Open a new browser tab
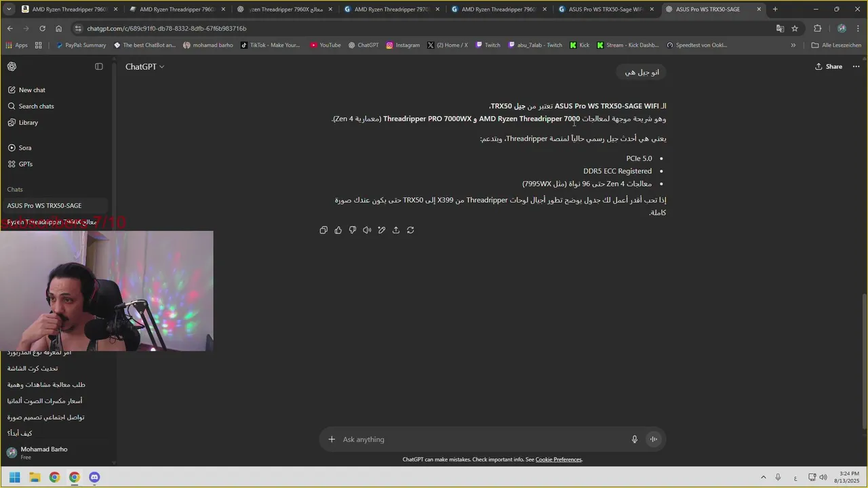This screenshot has height=488, width=868. tap(775, 9)
